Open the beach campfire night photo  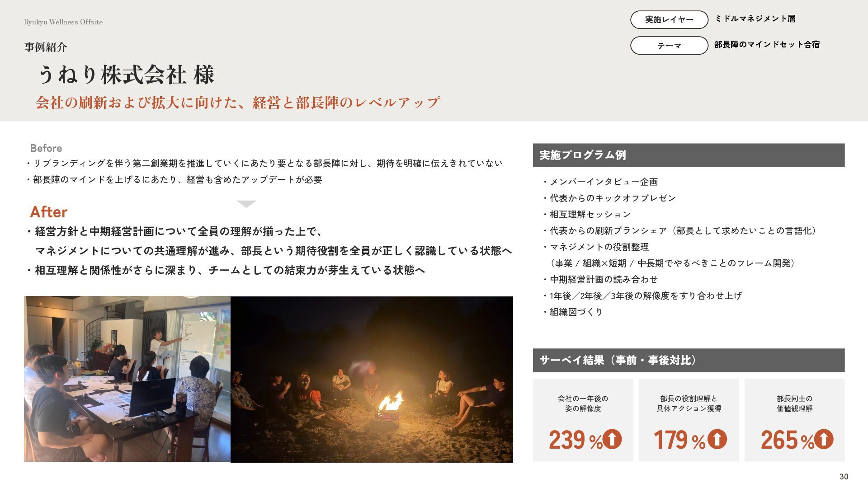point(372,379)
